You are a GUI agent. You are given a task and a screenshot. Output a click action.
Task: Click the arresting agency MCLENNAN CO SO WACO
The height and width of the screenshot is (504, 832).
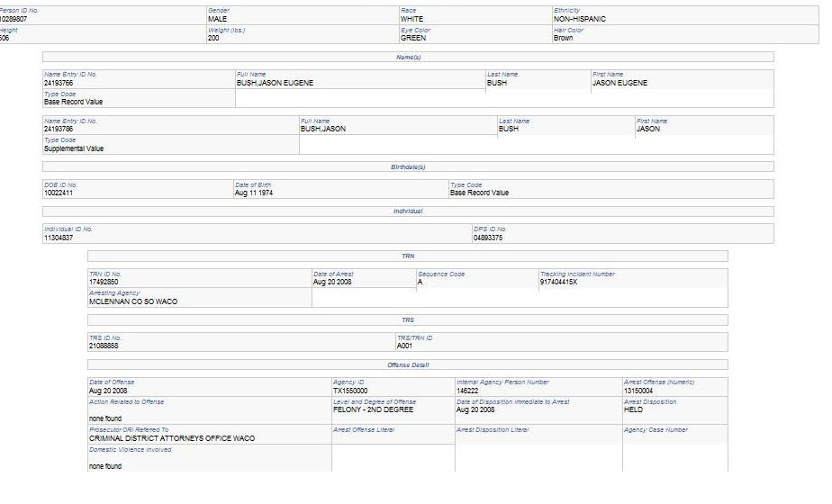(x=133, y=301)
